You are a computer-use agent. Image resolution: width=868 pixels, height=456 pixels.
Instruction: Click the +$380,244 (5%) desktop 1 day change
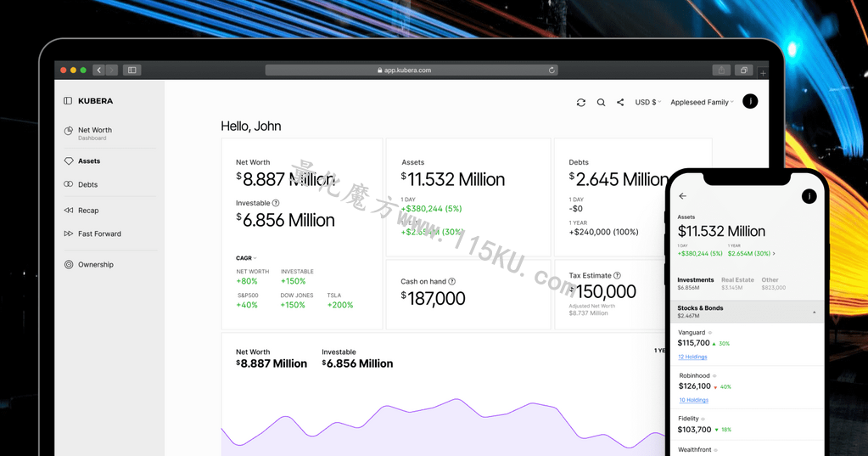[x=431, y=208]
